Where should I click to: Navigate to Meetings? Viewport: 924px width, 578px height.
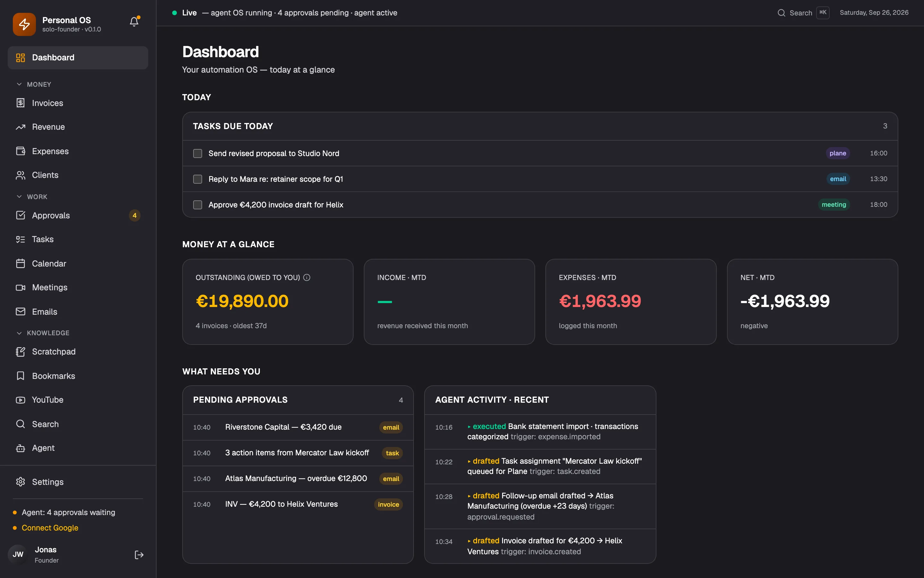78,287
